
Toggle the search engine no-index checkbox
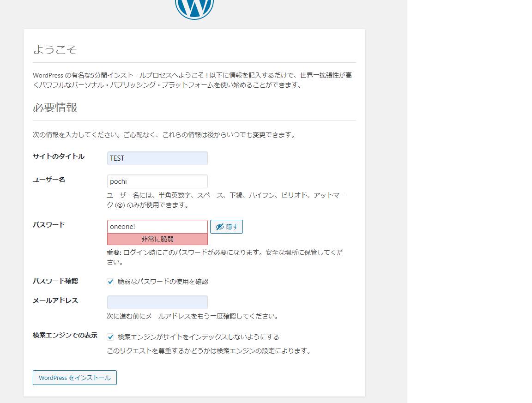pos(110,337)
